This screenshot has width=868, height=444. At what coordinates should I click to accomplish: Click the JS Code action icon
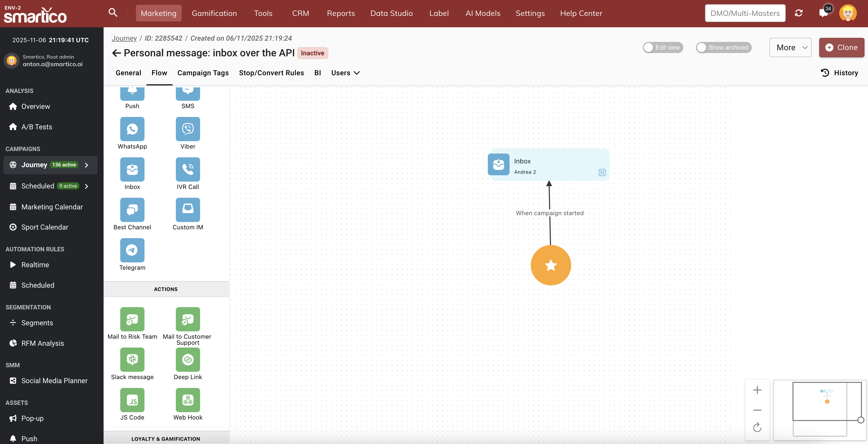132,400
